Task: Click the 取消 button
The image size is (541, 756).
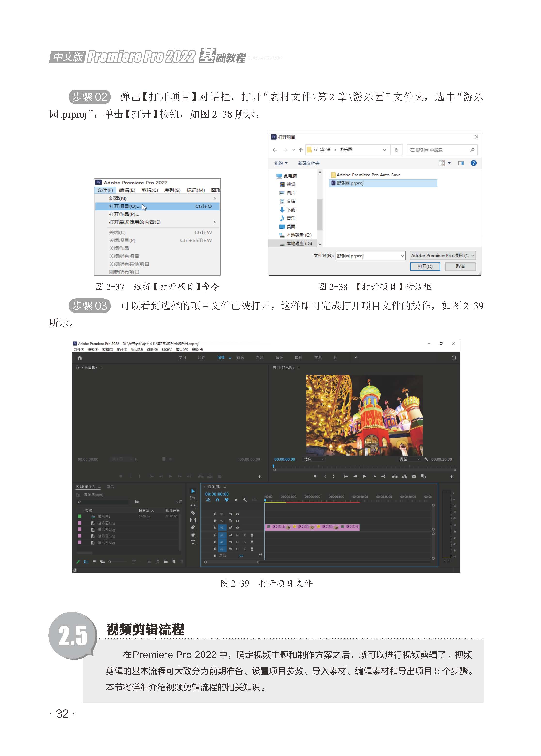Action: tap(460, 267)
